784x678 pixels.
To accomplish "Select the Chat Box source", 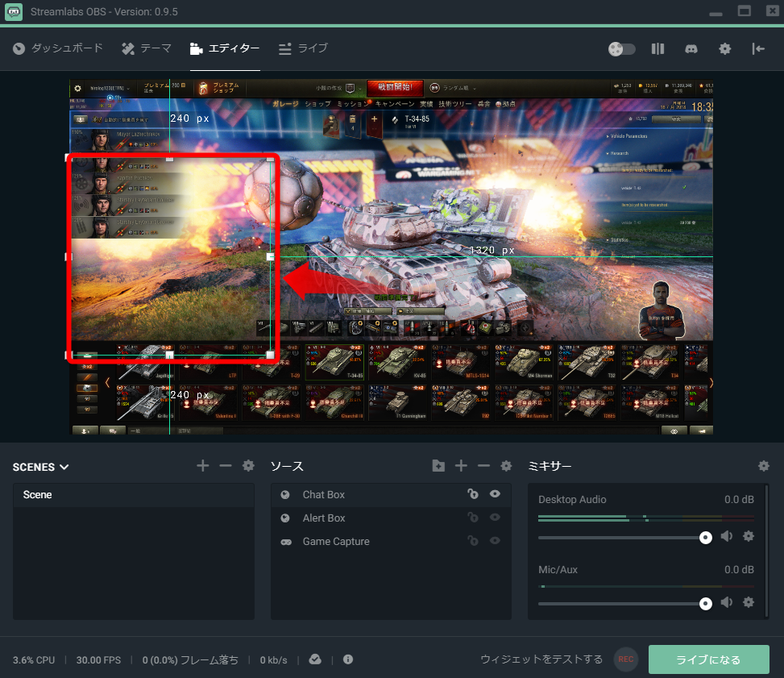I will (391, 494).
